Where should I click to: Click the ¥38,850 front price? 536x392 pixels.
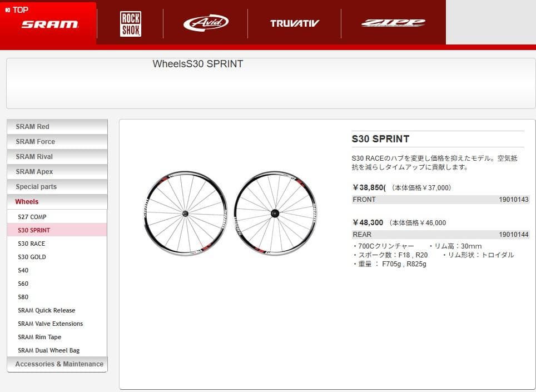click(369, 187)
